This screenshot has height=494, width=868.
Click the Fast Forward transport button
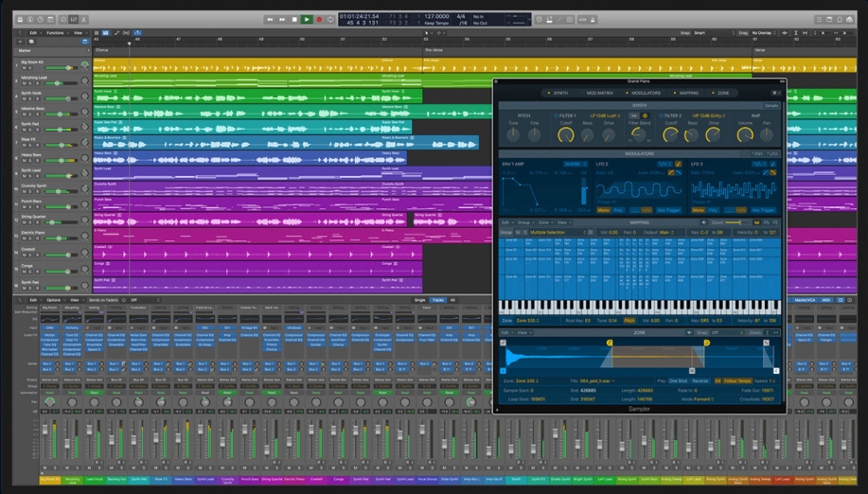(282, 19)
